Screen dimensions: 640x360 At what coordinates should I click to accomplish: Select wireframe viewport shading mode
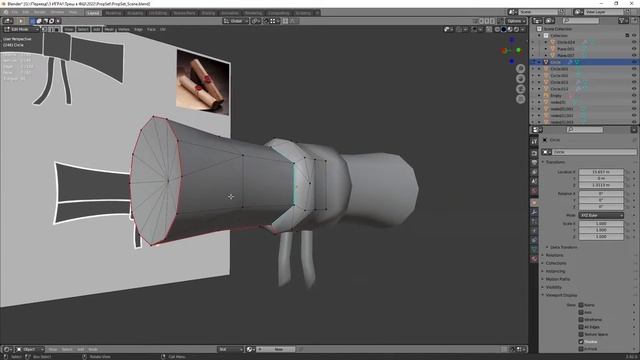498,29
